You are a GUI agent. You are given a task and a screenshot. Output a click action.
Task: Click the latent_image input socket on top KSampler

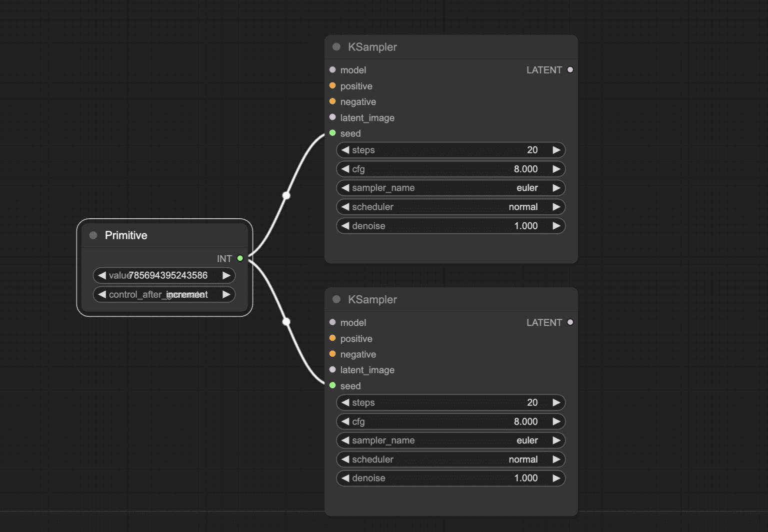332,118
